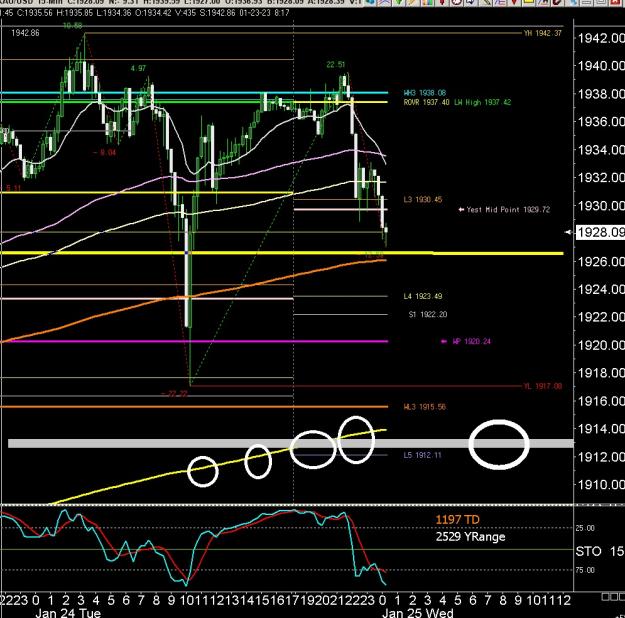This screenshot has height=618, width=625.
Task: Select the 1910.00 price axis label
Action: coord(601,485)
